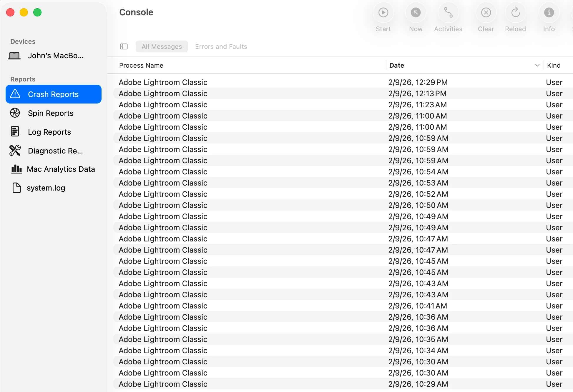
Task: Toggle the Activities toolbar button
Action: click(448, 13)
